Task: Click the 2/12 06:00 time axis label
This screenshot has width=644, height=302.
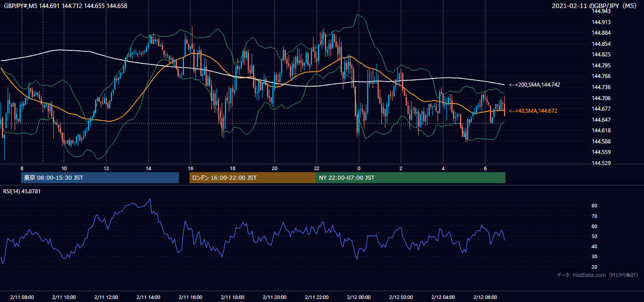Action: tap(485, 297)
